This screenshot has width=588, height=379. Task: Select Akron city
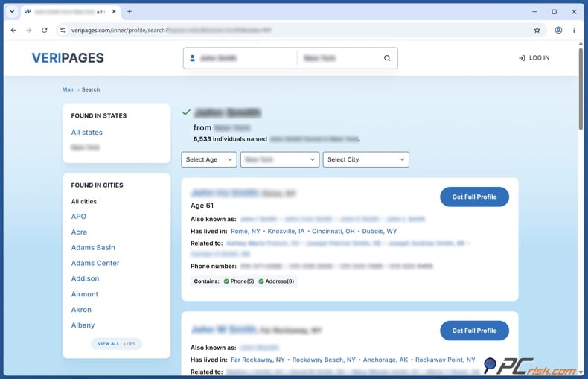pos(81,310)
